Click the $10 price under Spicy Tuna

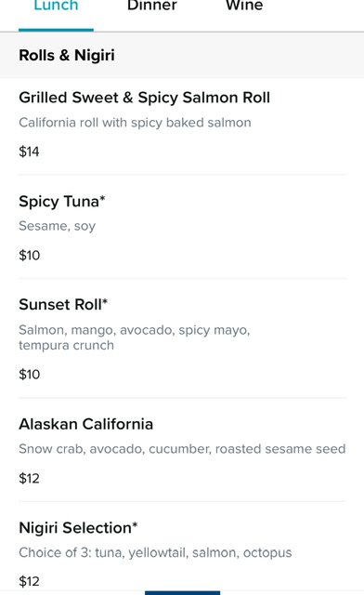click(x=30, y=256)
